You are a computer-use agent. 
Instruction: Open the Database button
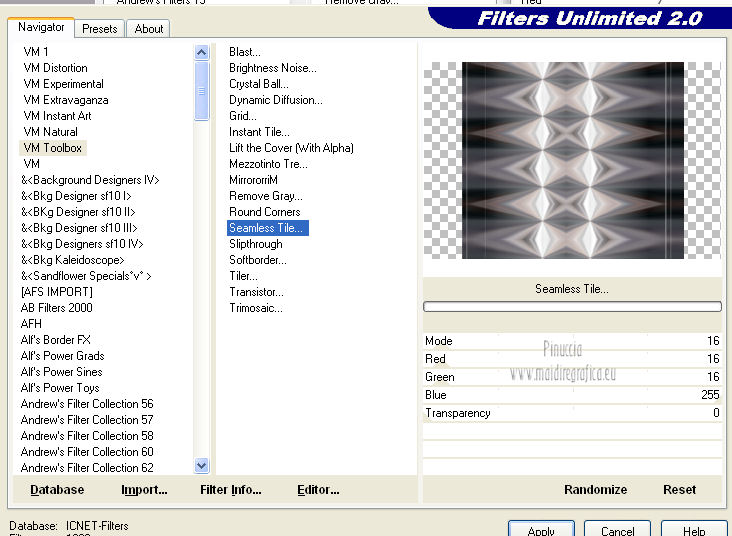tap(57, 490)
